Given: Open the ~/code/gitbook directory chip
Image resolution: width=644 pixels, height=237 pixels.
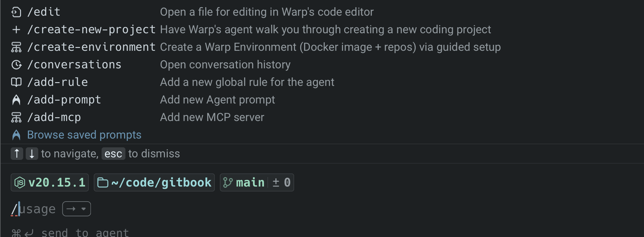Looking at the screenshot, I should pos(154,182).
